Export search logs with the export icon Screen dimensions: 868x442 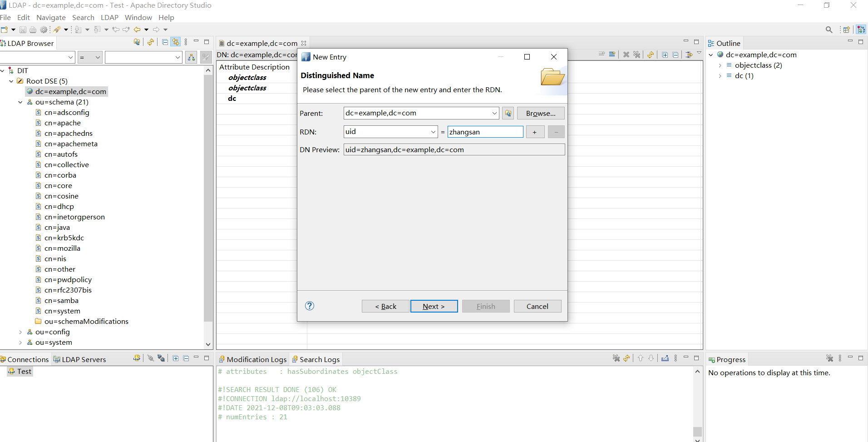coord(665,358)
